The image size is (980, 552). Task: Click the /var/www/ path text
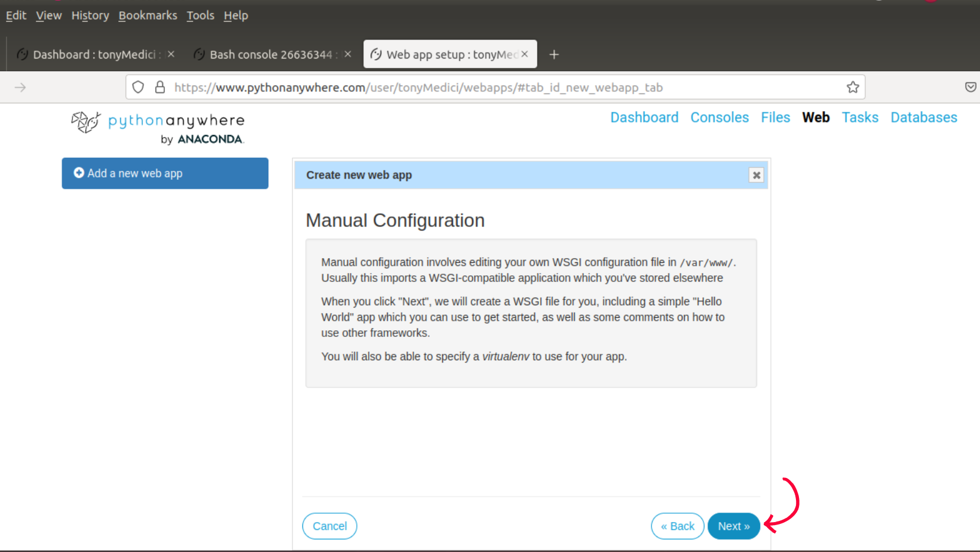pos(706,263)
